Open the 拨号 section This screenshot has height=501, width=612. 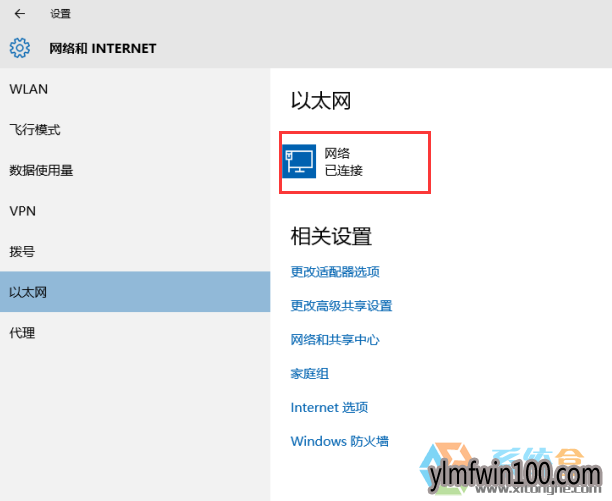click(x=135, y=251)
